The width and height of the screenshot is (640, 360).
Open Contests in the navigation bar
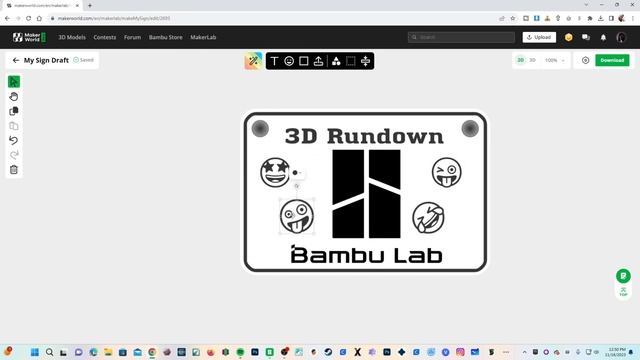pos(104,37)
